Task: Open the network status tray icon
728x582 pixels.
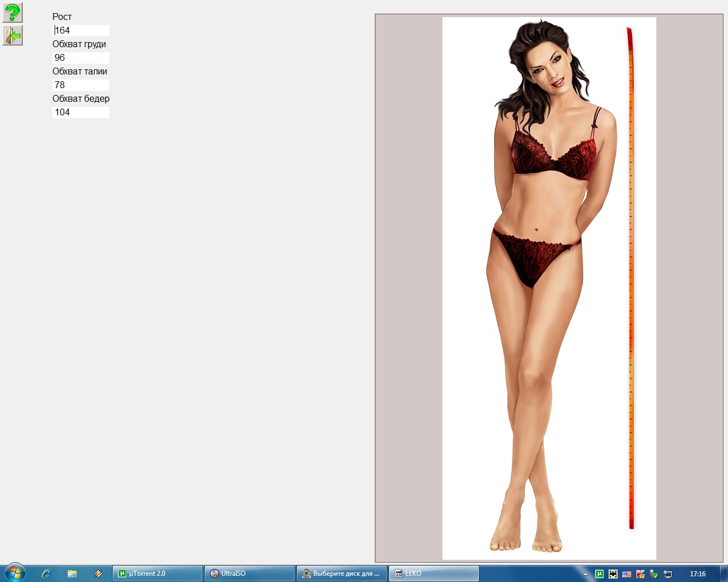Action: pos(668,574)
